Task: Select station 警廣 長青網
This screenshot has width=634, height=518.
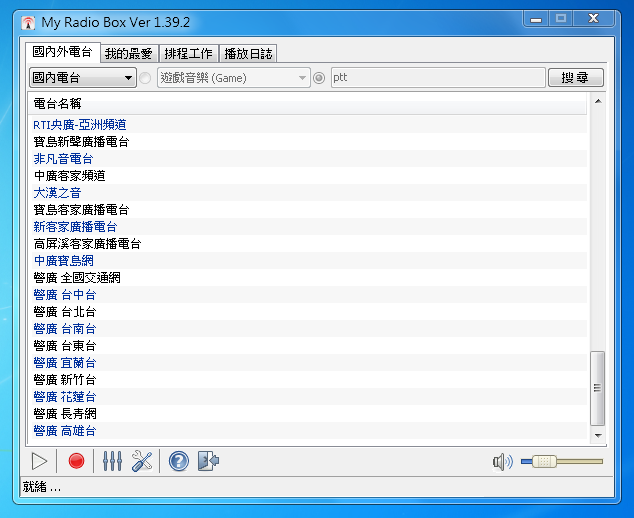Action: coord(308,413)
